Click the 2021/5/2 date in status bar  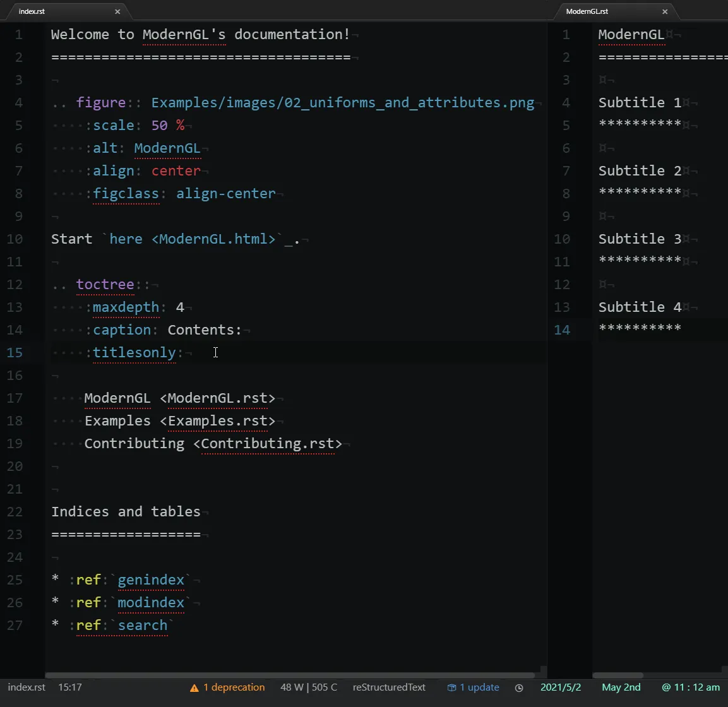561,687
